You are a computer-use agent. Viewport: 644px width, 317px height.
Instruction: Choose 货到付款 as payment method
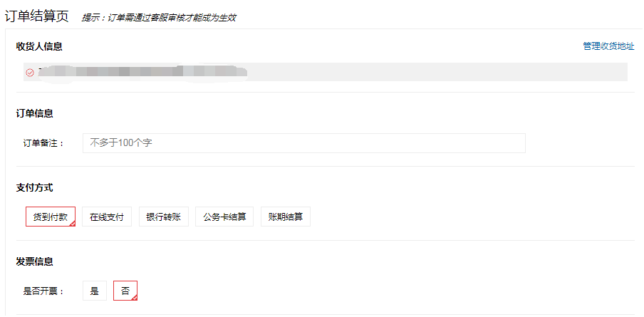pyautogui.click(x=51, y=217)
